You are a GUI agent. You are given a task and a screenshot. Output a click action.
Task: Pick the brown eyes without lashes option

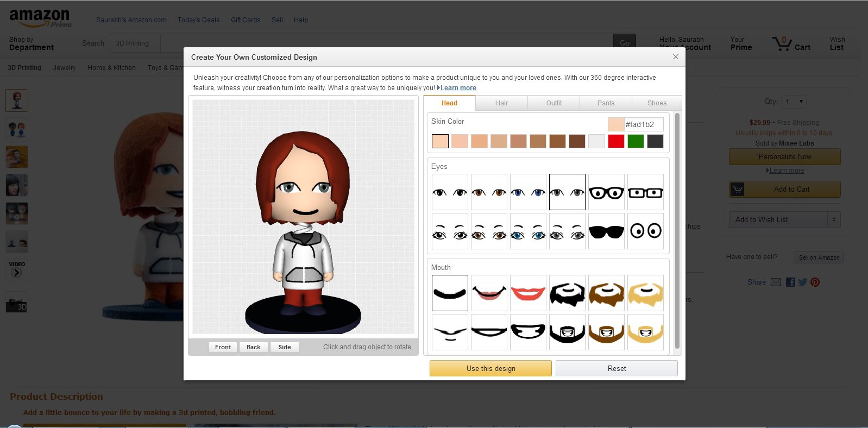pos(489,192)
